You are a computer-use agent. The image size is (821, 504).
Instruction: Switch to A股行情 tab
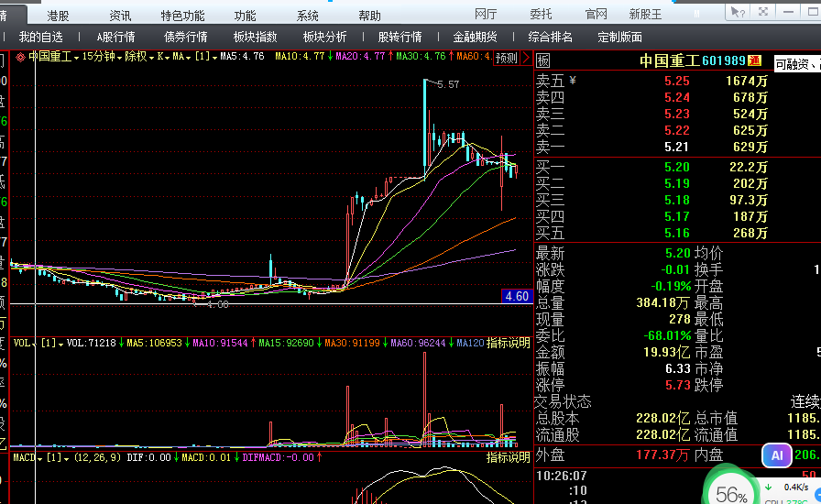115,38
